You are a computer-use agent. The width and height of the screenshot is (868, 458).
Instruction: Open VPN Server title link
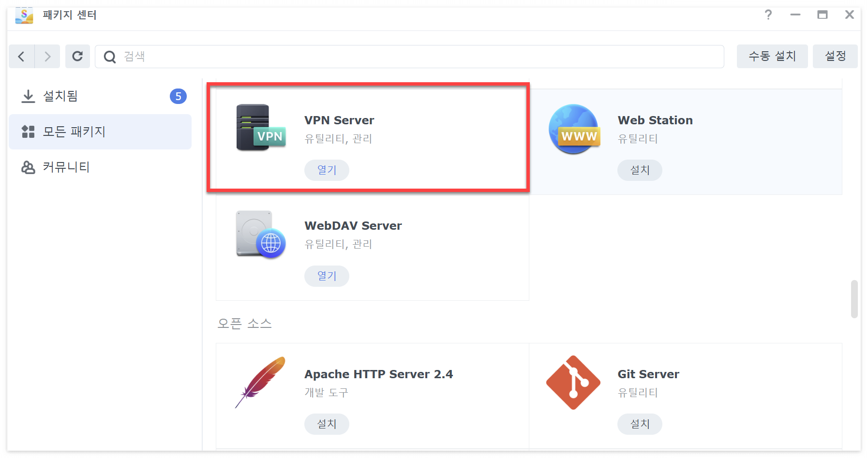tap(339, 120)
